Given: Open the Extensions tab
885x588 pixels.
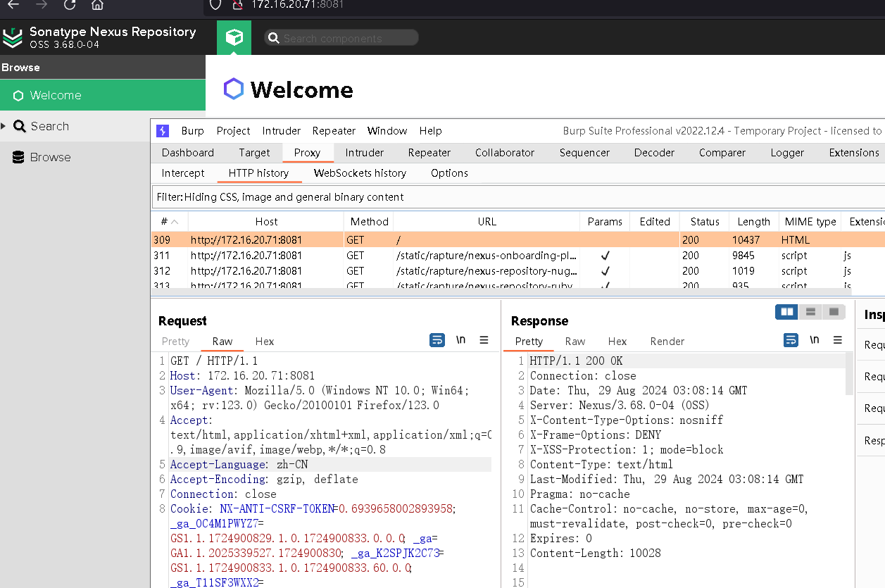Looking at the screenshot, I should (x=854, y=153).
